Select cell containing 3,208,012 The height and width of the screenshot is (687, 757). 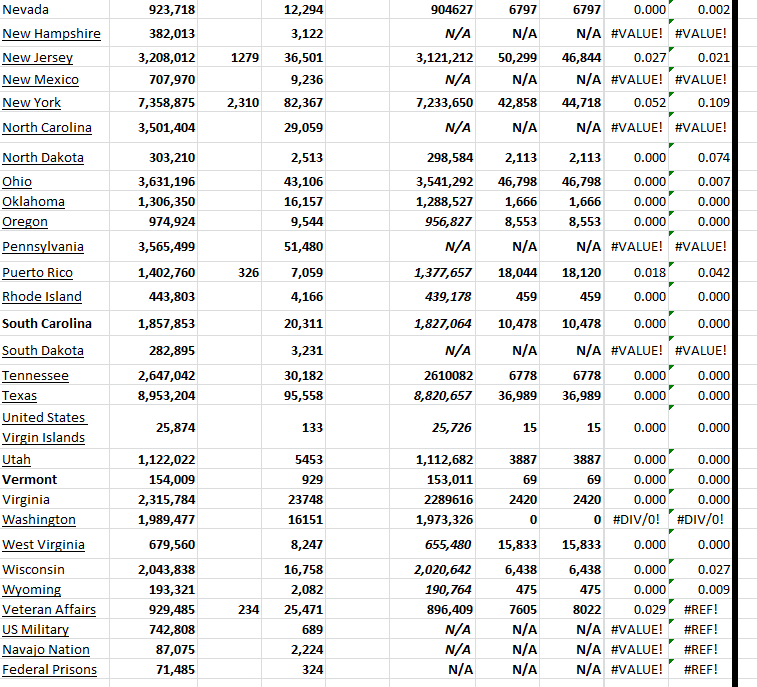[x=154, y=57]
